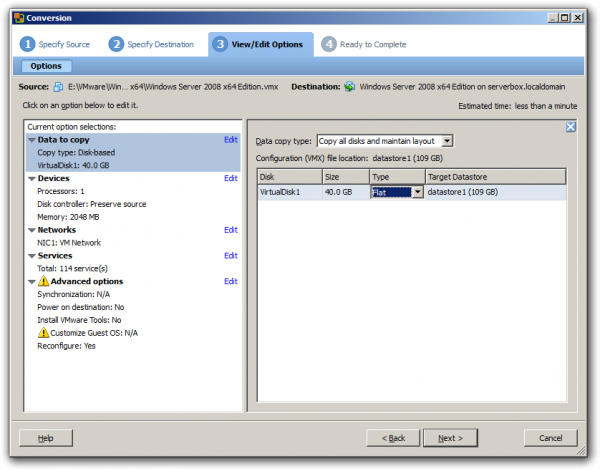Click the 40.0 GB size cell
Screen dimensions: 600x471
click(346, 192)
